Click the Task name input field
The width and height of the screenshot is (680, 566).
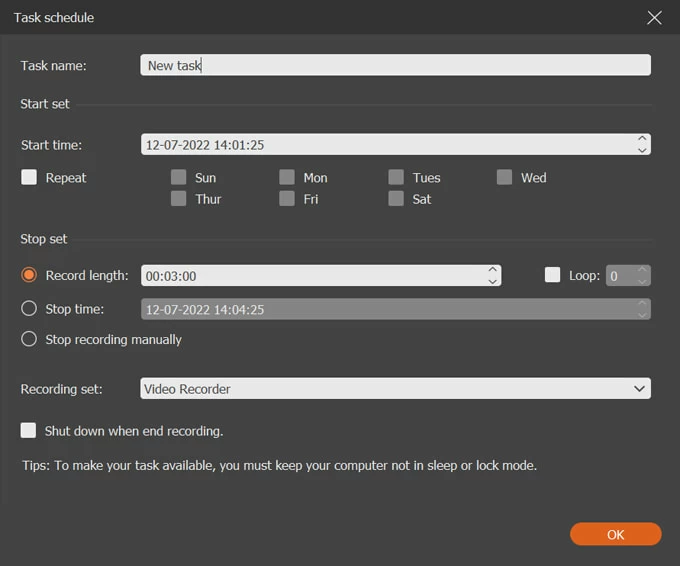click(x=395, y=65)
